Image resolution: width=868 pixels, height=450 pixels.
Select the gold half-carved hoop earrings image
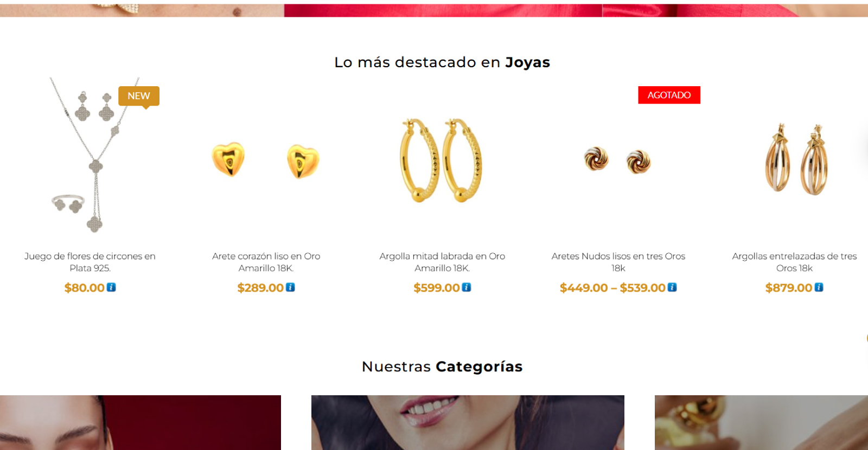tap(442, 160)
